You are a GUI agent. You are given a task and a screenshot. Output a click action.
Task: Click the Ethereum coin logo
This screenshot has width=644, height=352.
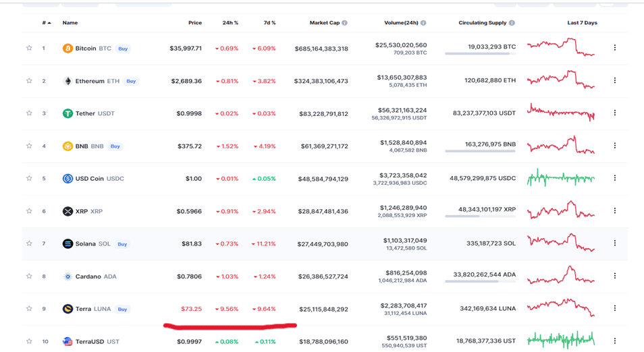click(68, 81)
